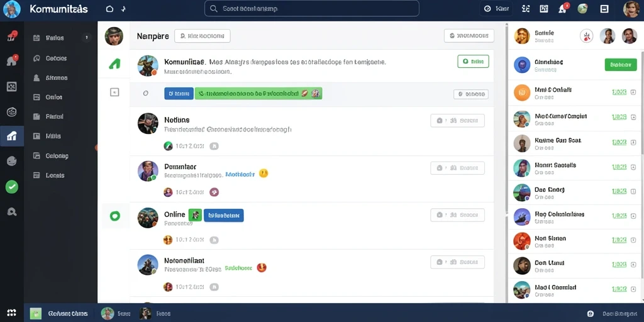Click the search magnifier icon in the left rail

[x=12, y=212]
